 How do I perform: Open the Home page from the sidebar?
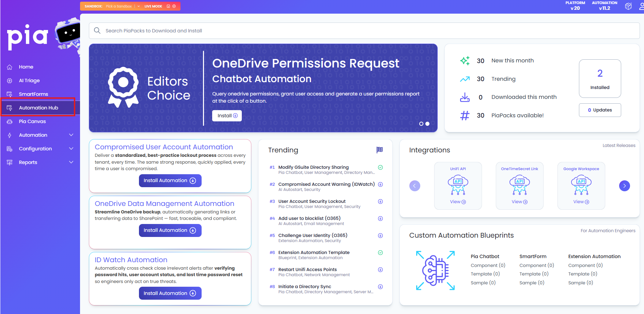point(26,67)
